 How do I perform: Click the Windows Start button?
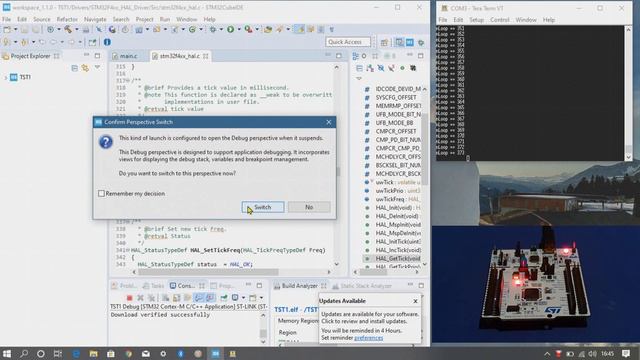7,353
